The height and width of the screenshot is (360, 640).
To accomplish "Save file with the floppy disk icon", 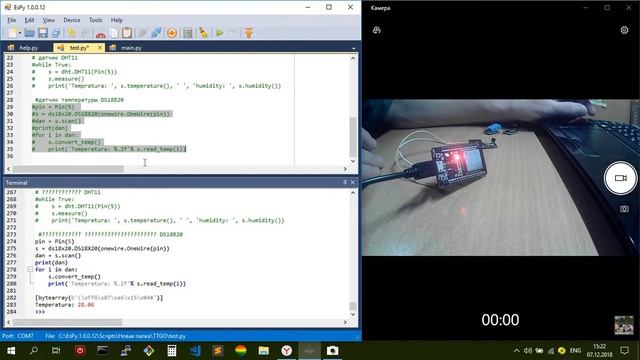I will 43,33.
